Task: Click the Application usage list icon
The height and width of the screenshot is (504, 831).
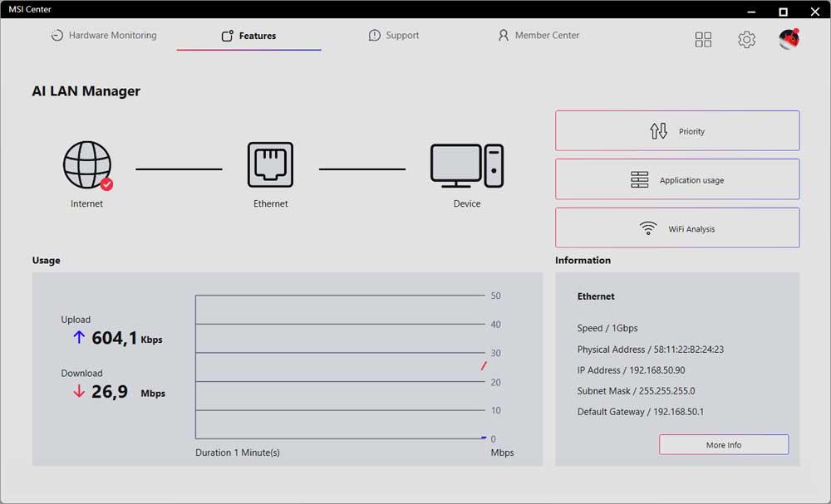Action: 639,180
